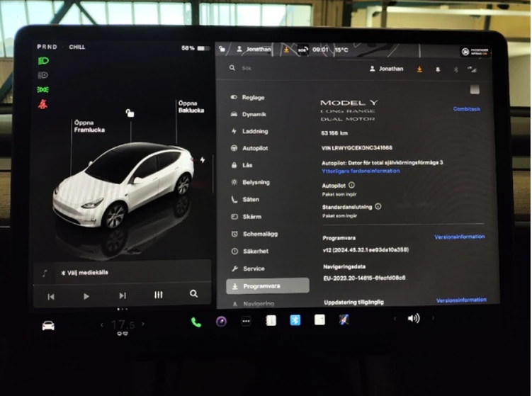
Task: Tap the white Model Y car image
Action: coord(124,186)
